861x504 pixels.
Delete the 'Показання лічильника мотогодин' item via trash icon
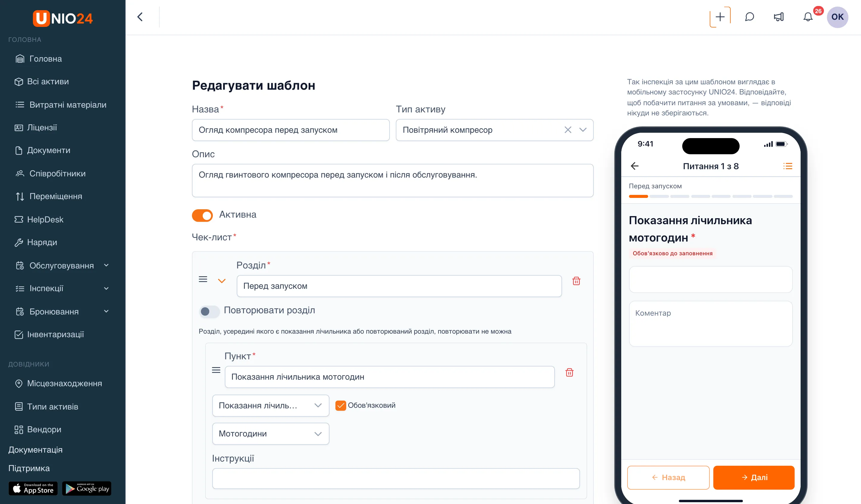tap(569, 372)
